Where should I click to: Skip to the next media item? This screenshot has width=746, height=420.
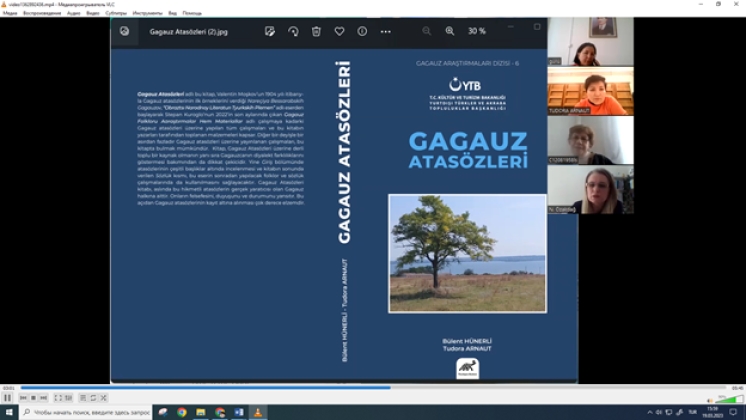click(44, 398)
